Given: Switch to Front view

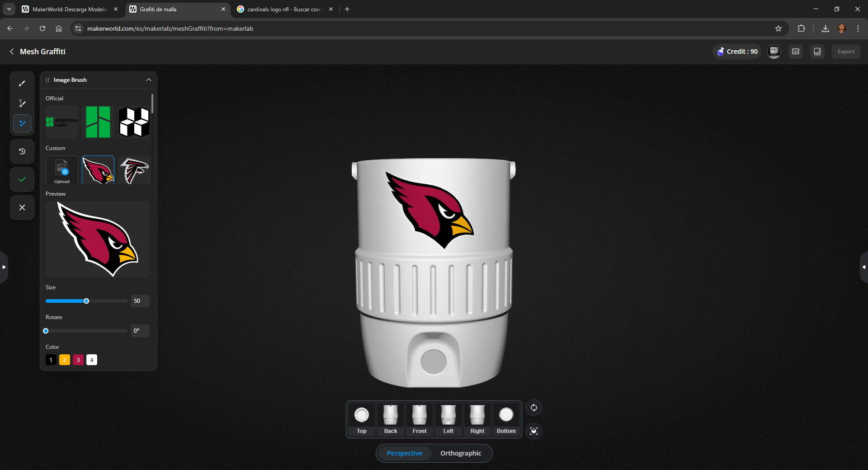Looking at the screenshot, I should [420, 419].
